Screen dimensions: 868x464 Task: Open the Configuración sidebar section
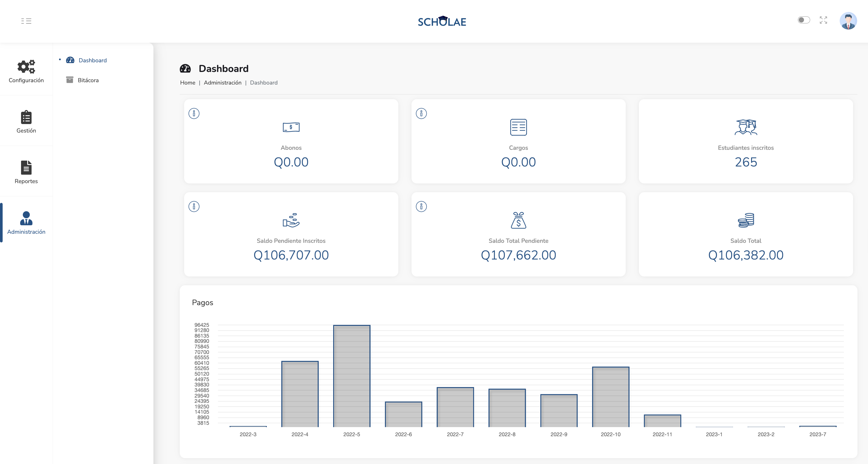(x=26, y=71)
